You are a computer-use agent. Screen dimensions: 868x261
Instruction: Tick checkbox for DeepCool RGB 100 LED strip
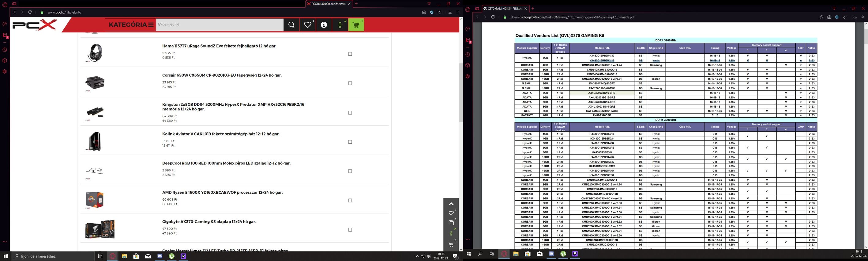(350, 171)
